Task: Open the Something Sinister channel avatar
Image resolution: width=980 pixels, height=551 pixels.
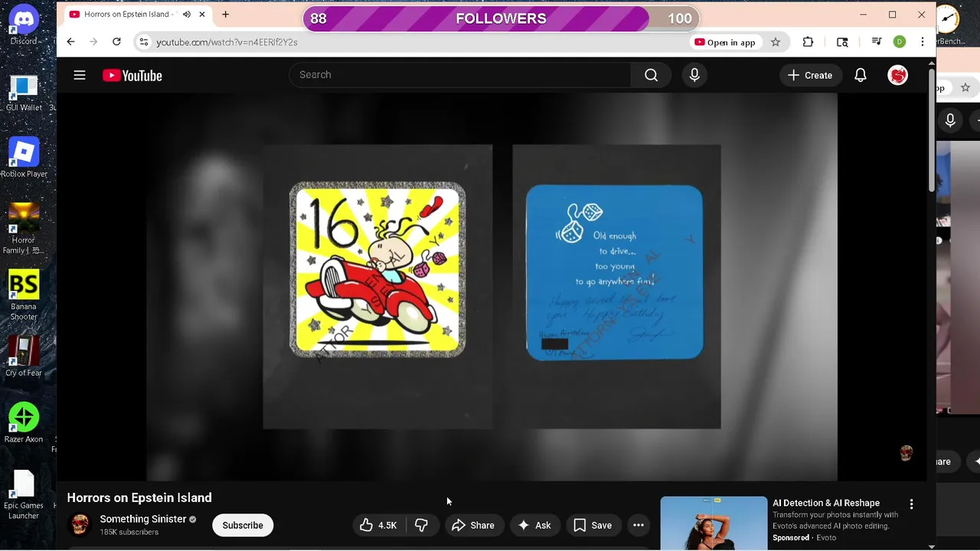Action: coord(80,525)
